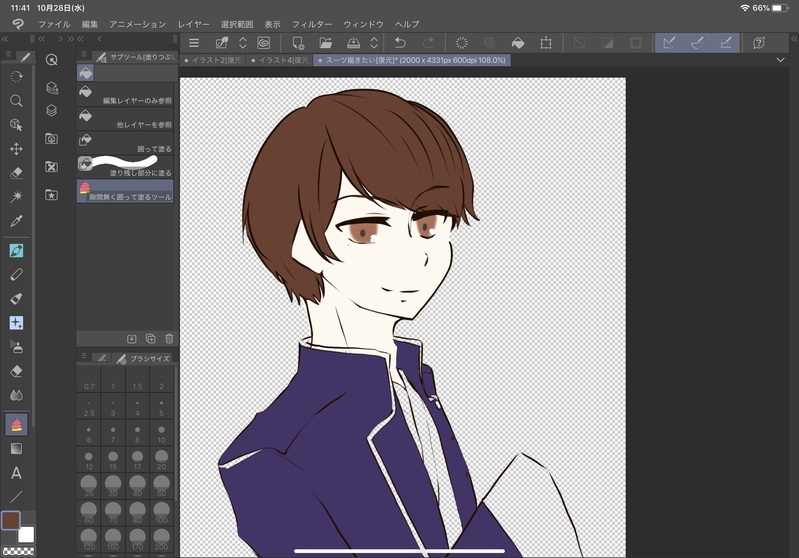Screen dimensions: 799x558
Task: Expand stepper arrows beside edit canvas icon
Action: 243,43
